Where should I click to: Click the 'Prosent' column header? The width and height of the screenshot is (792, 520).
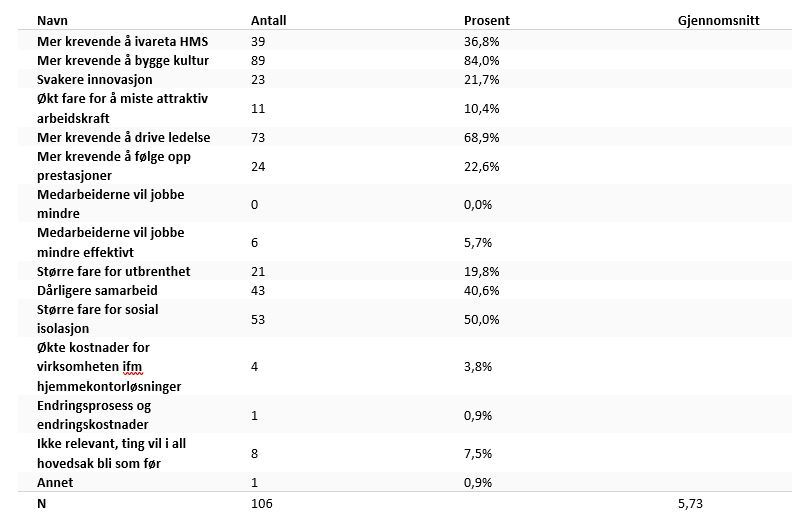tap(486, 20)
